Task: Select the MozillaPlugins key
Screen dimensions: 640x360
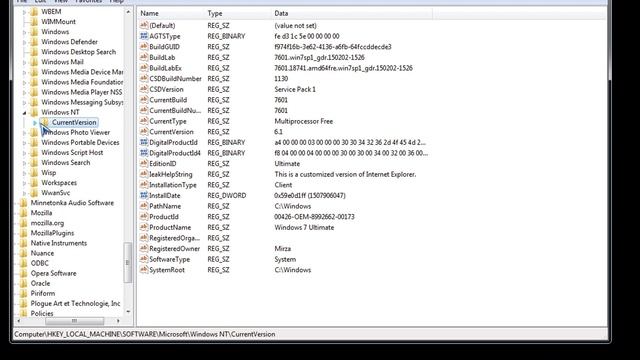Action: 52,233
